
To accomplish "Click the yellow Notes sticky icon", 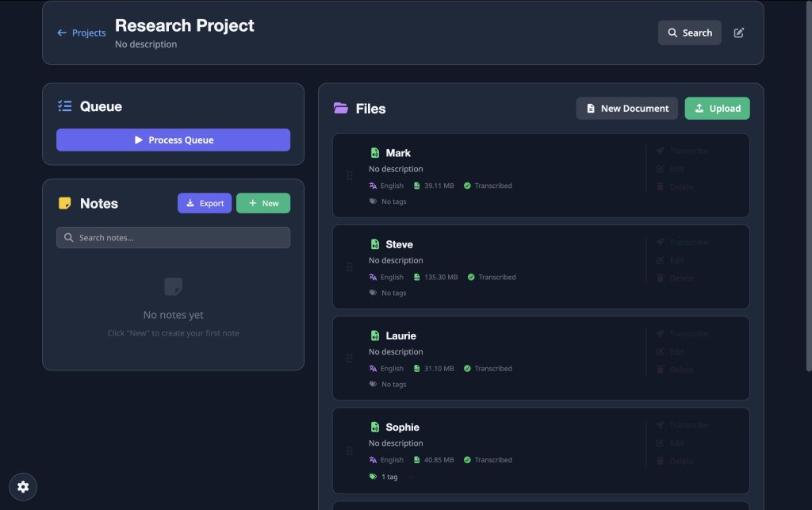I will [x=65, y=203].
